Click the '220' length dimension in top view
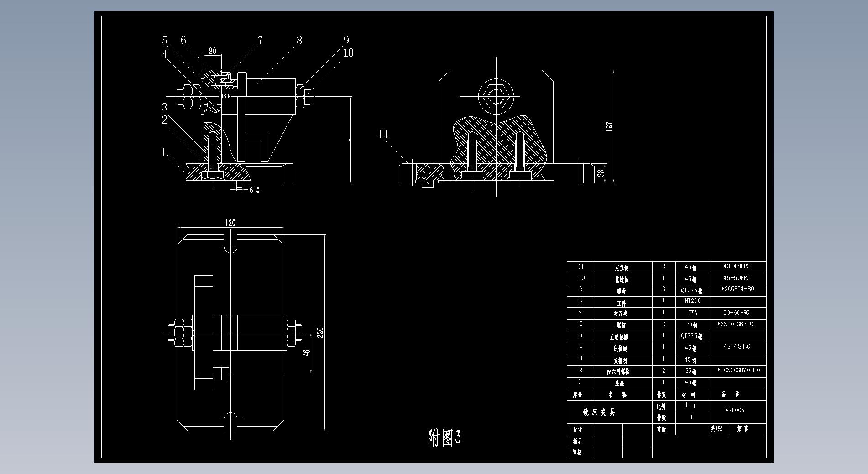The width and height of the screenshot is (868, 474). (x=320, y=332)
